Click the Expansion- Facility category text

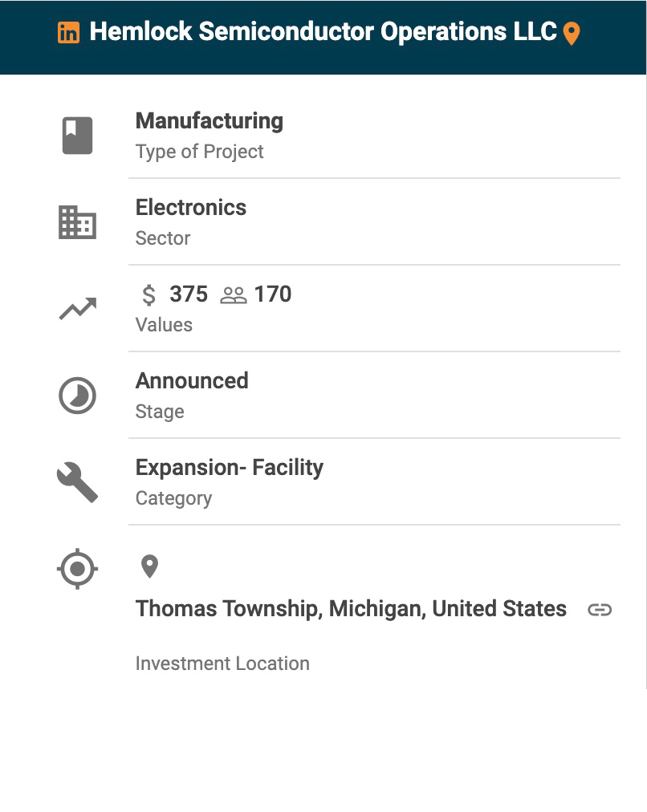tap(230, 468)
